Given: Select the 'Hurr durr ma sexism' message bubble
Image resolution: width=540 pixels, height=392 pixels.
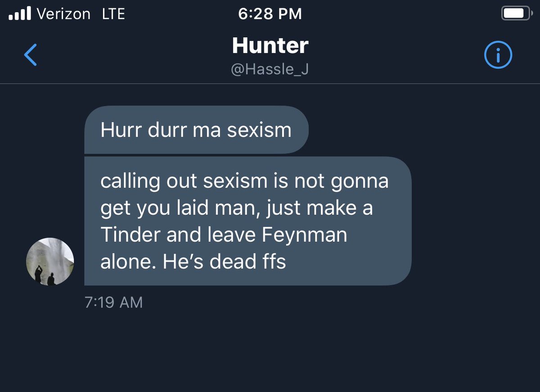Looking at the screenshot, I should click(x=196, y=130).
